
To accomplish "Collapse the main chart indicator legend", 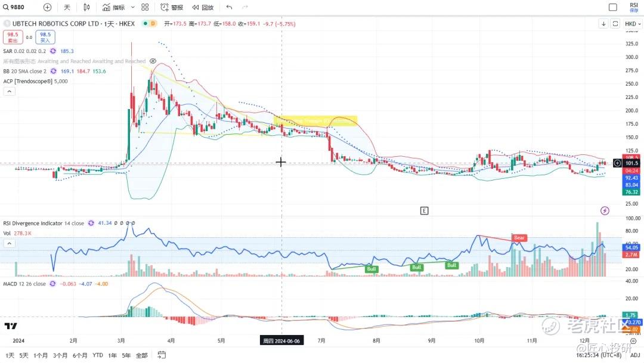I will 9,91.
